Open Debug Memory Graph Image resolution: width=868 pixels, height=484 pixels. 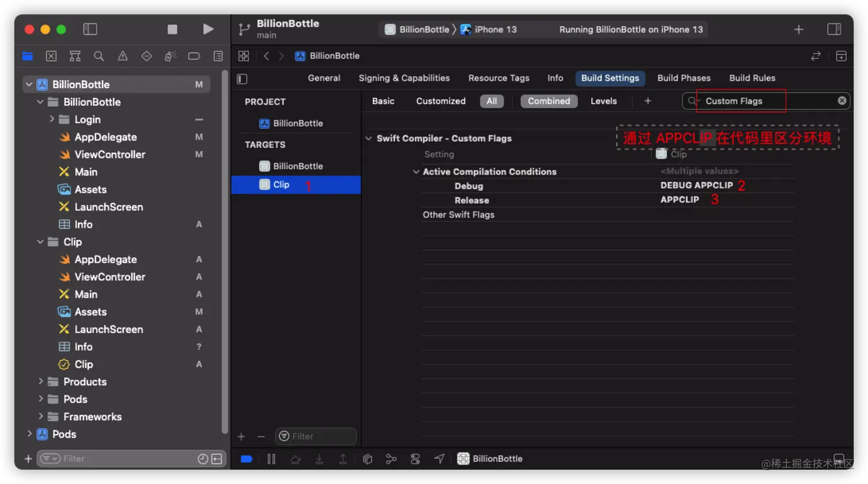[x=392, y=459]
